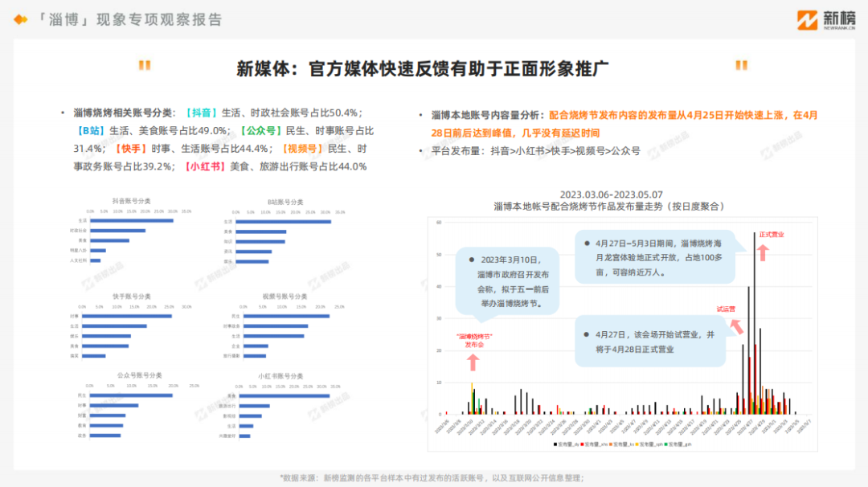Image resolution: width=868 pixels, height=487 pixels.
Task: Click the 生活 bar in the 抖音账号分类 chart
Action: [132, 221]
